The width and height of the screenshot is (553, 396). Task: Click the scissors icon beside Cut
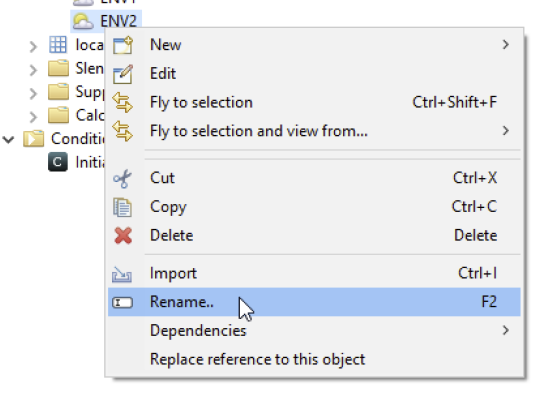[x=122, y=178]
